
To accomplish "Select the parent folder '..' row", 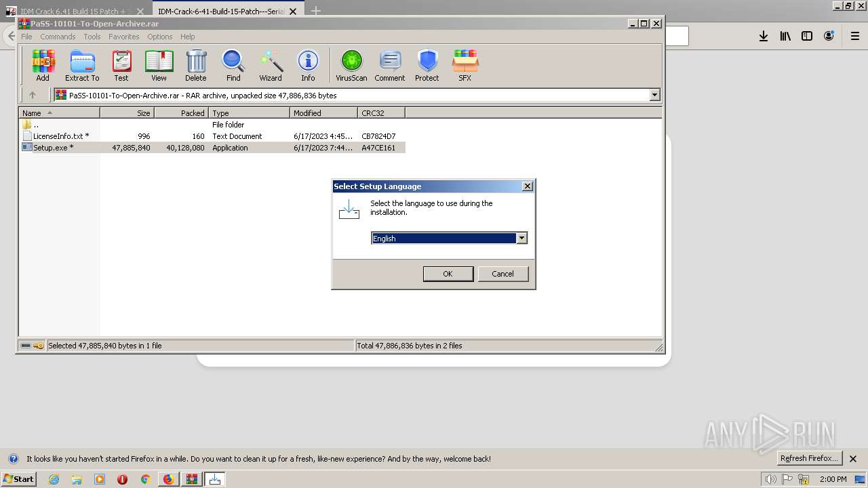I will [213, 125].
